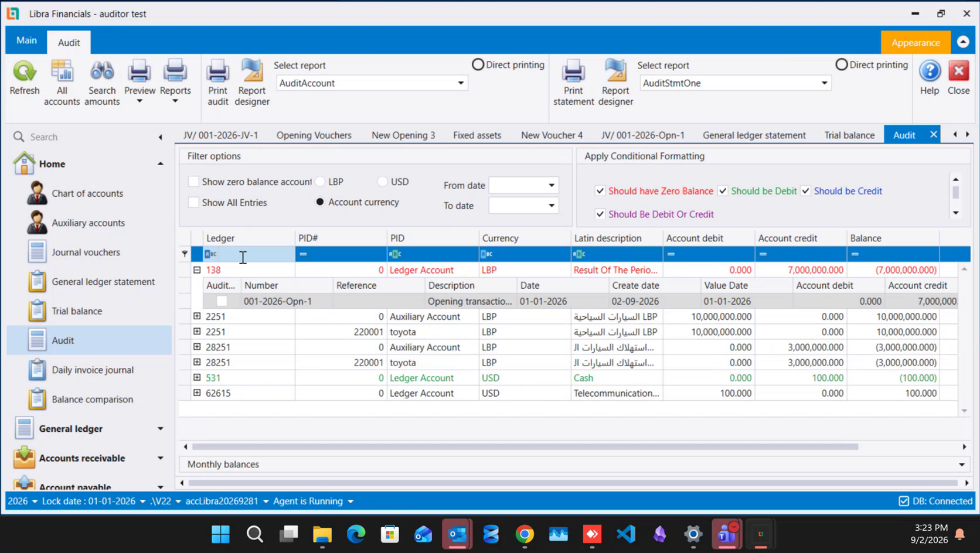Click the Reports printer icon
980x553 pixels.
tap(175, 71)
